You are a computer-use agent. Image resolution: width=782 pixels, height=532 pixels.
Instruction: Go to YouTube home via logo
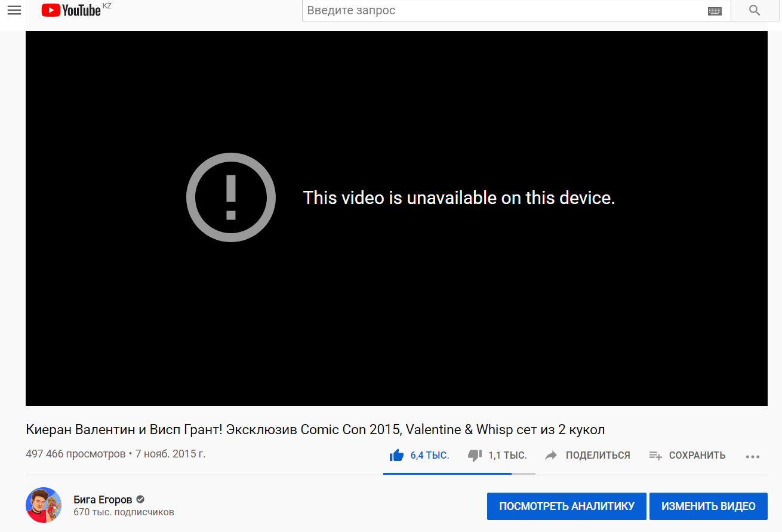click(71, 10)
